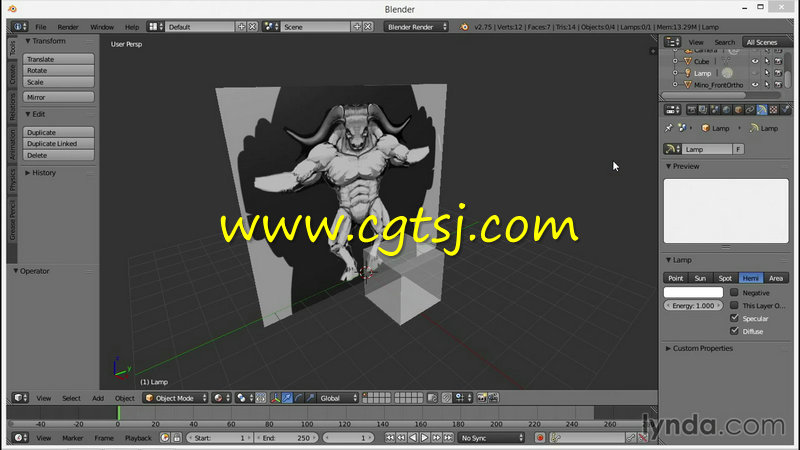
Task: Click the screen layout browse icon beside Default
Action: 155,27
